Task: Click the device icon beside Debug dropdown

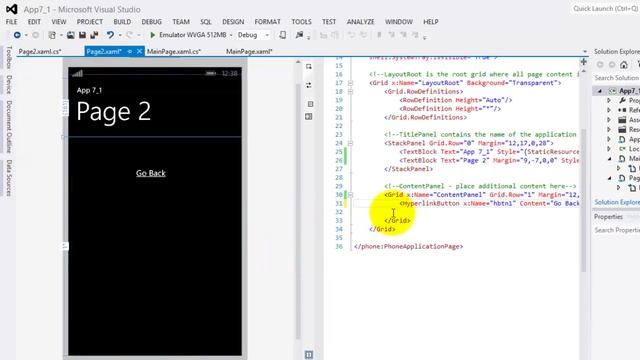Action: pyautogui.click(x=282, y=35)
